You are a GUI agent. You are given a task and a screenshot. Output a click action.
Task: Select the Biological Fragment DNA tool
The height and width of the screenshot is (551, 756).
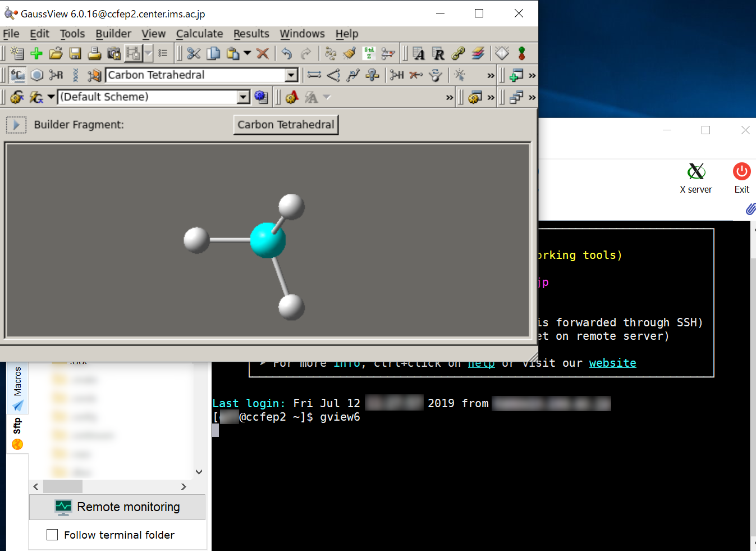(76, 75)
